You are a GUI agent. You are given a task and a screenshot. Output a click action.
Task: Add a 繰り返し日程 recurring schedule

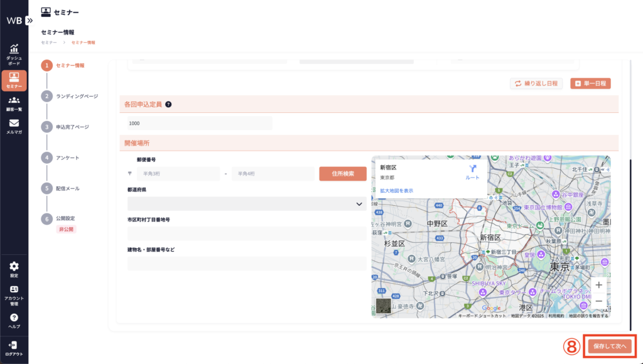point(536,83)
